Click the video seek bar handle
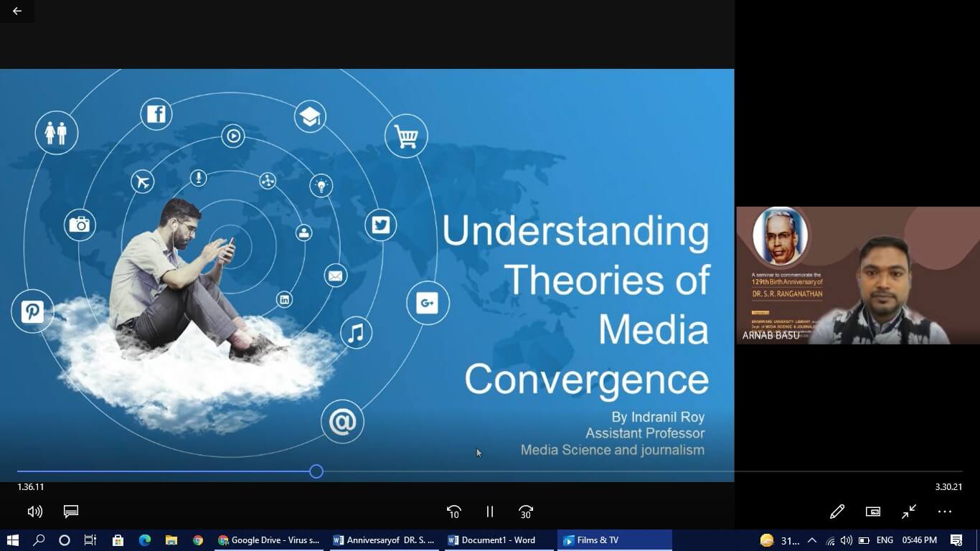This screenshot has width=980, height=551. [316, 471]
